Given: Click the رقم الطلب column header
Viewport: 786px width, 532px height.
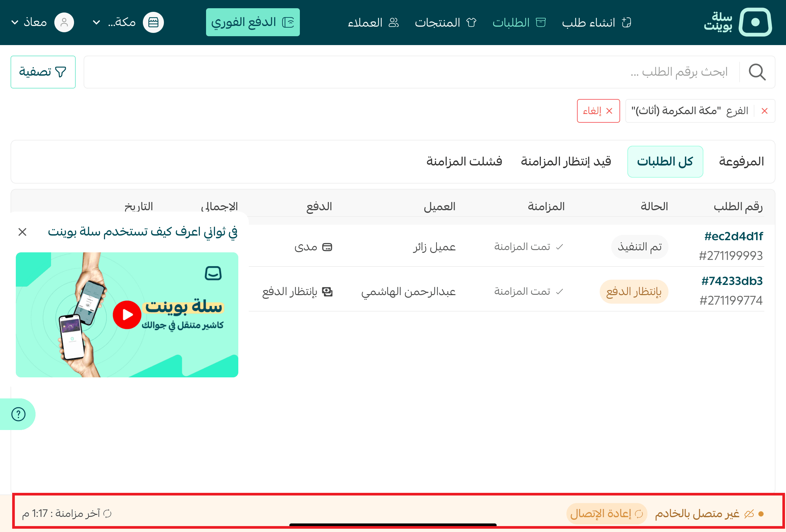Looking at the screenshot, I should 738,206.
